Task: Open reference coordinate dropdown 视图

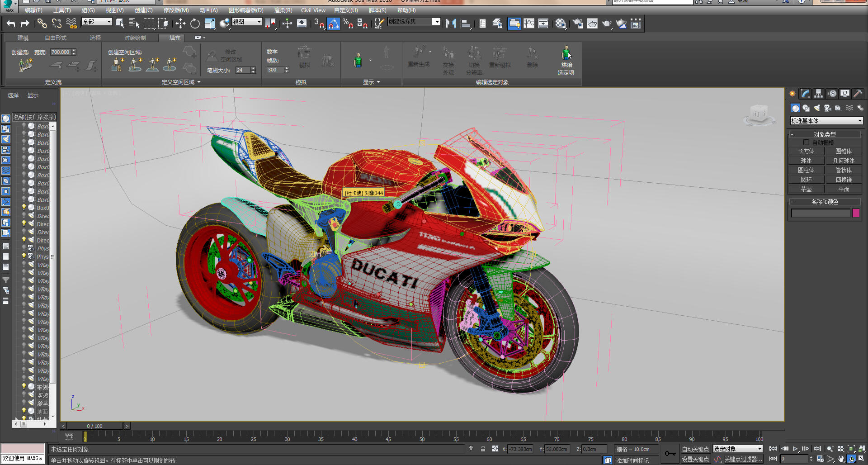Action: click(247, 22)
